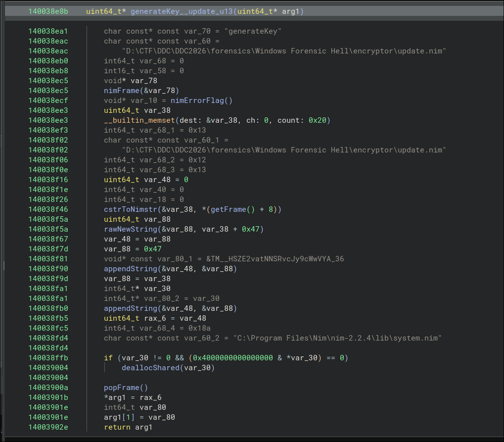The width and height of the screenshot is (504, 442).
Task: Navigate to the cstrToNimstr function
Action: (131, 209)
